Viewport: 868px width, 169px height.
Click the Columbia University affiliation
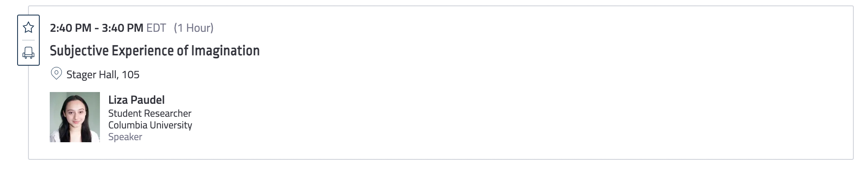point(150,125)
